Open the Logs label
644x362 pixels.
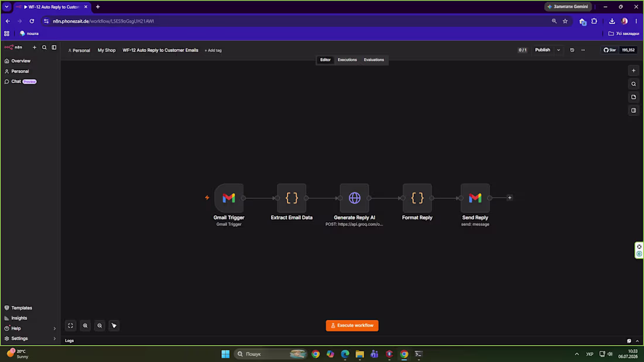pos(70,341)
